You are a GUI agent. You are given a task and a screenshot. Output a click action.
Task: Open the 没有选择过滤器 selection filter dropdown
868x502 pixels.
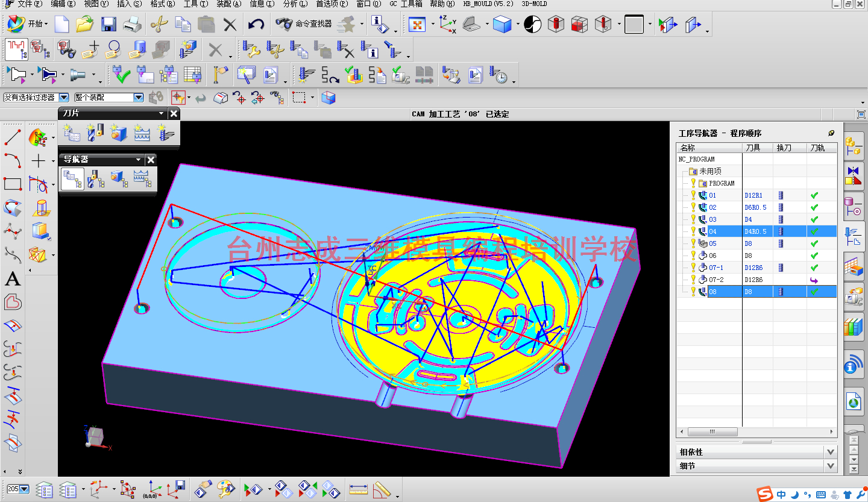point(63,97)
